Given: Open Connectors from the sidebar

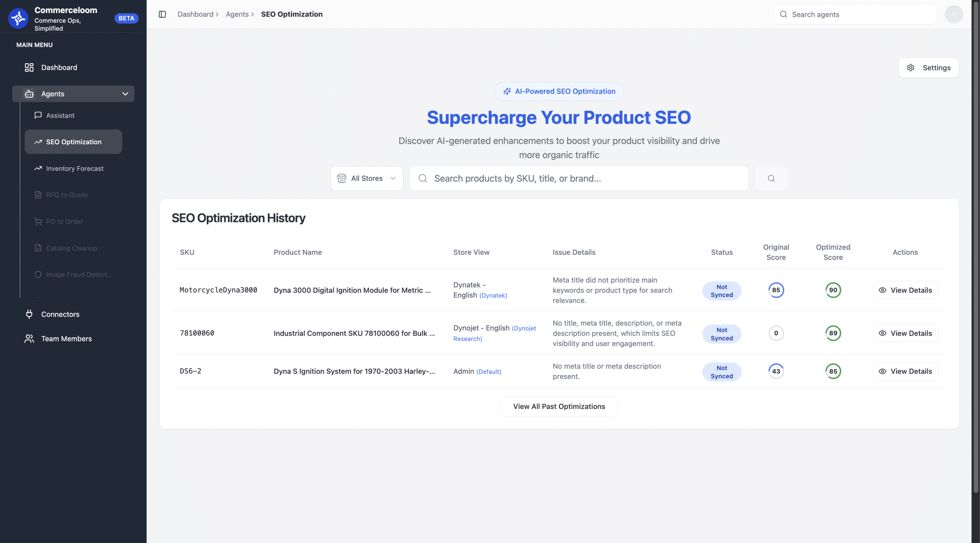Looking at the screenshot, I should tap(60, 314).
